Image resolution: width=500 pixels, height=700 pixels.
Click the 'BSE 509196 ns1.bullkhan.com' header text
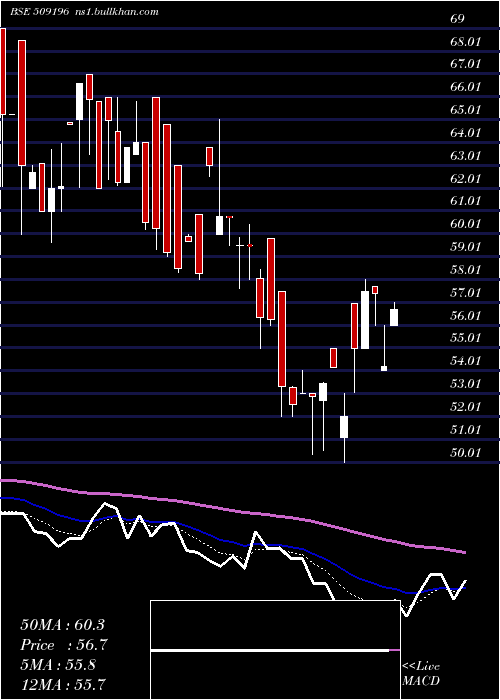point(84,12)
